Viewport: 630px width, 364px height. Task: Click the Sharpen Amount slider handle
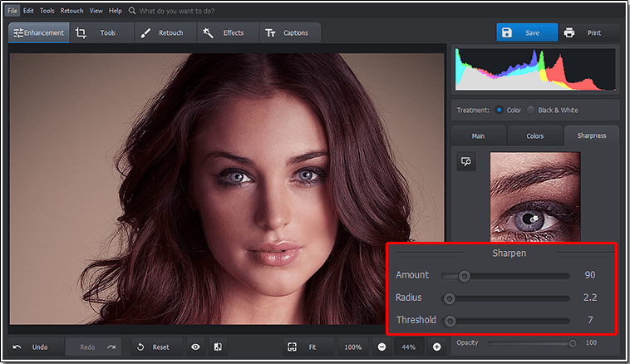pos(465,276)
